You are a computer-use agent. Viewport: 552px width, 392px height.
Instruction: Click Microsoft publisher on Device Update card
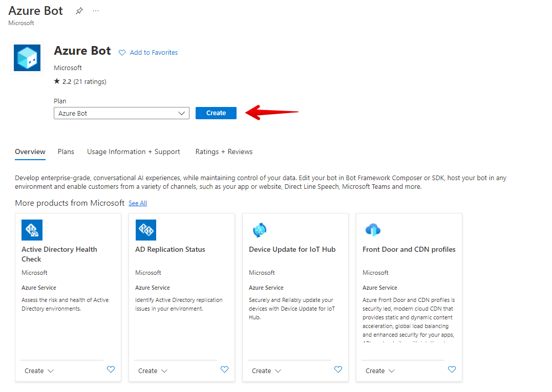coord(262,273)
